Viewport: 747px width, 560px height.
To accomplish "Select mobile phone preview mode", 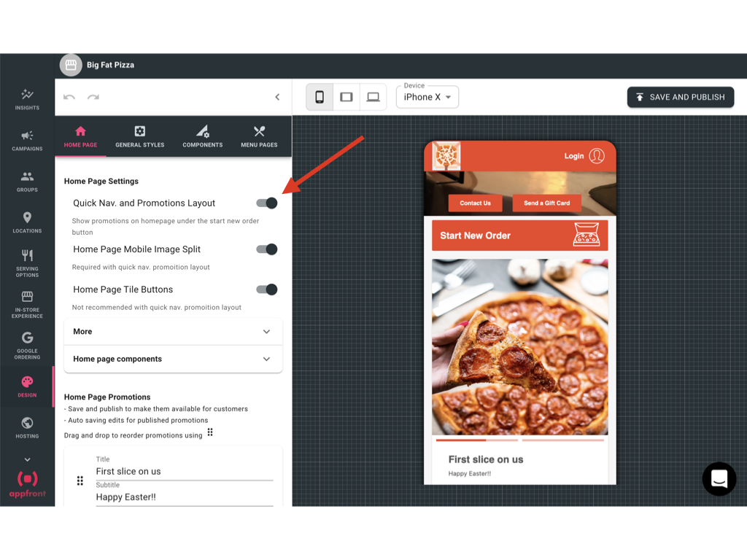I will click(320, 97).
